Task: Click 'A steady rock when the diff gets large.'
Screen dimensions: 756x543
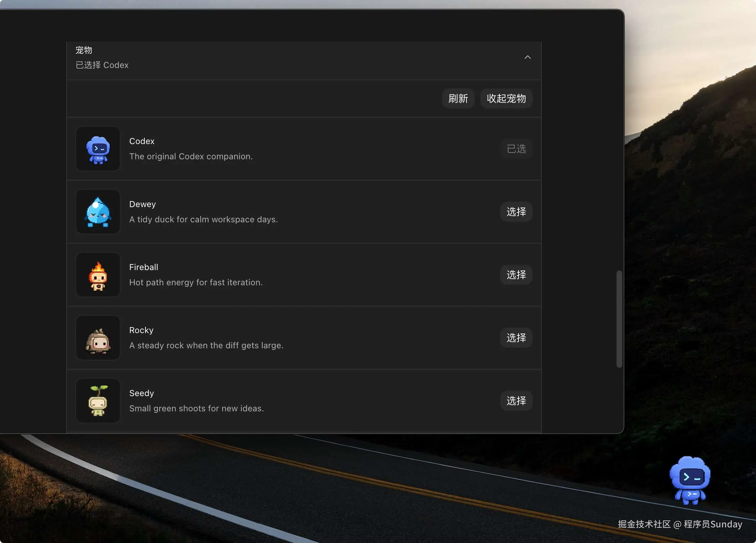Action: pyautogui.click(x=206, y=345)
